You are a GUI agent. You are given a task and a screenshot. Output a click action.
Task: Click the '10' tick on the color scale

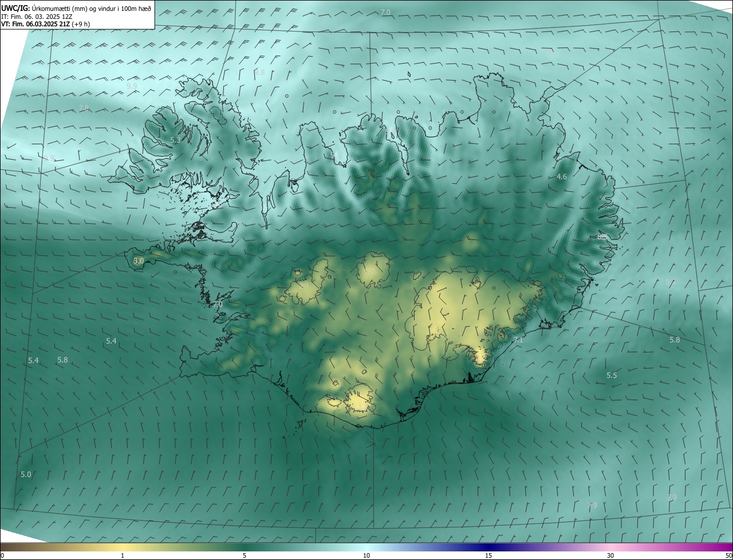pyautogui.click(x=366, y=556)
